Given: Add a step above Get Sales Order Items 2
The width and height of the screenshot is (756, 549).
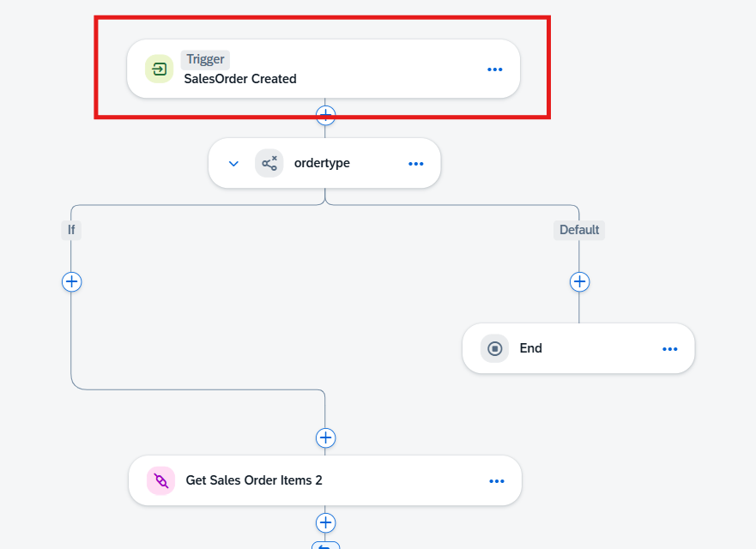Looking at the screenshot, I should tap(325, 437).
